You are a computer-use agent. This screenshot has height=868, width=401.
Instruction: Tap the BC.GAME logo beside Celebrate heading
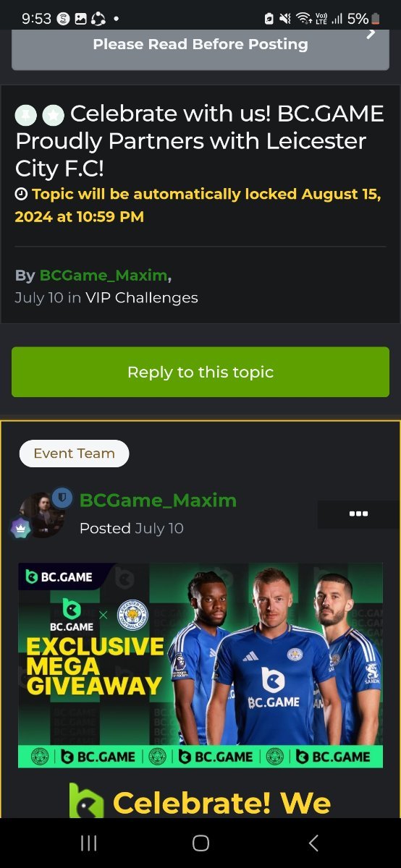pos(87,801)
